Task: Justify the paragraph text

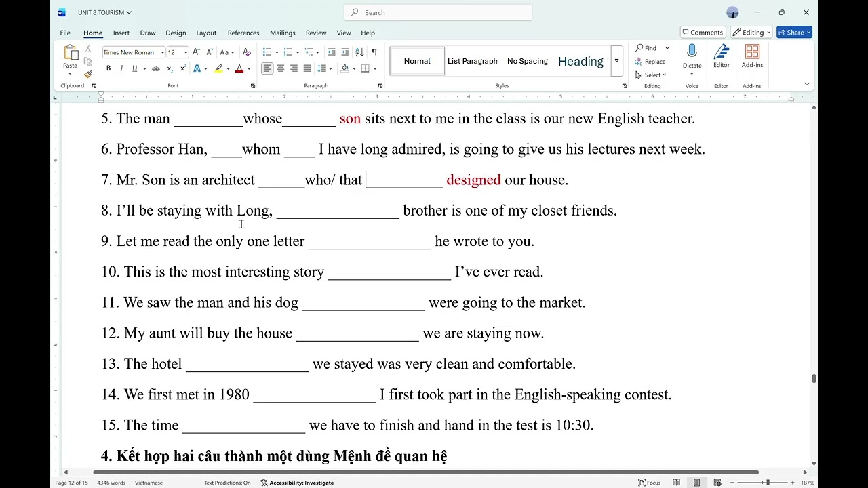Action: [307, 68]
